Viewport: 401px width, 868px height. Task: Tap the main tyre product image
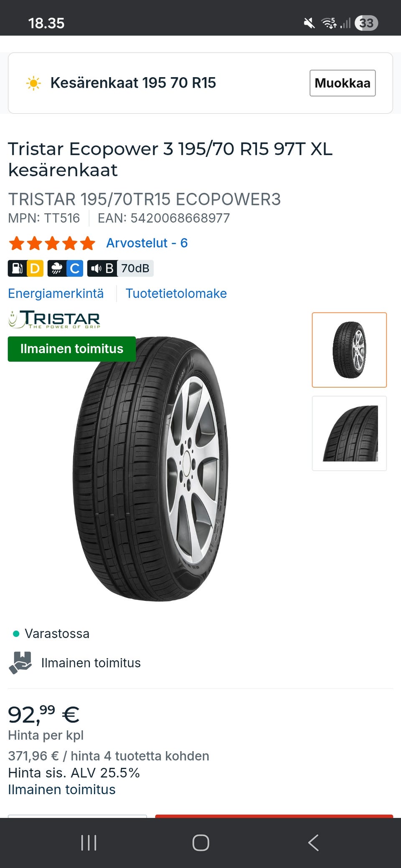[x=150, y=469]
